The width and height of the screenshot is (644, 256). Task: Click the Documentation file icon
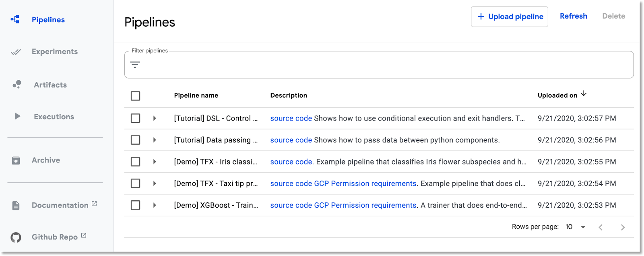16,206
